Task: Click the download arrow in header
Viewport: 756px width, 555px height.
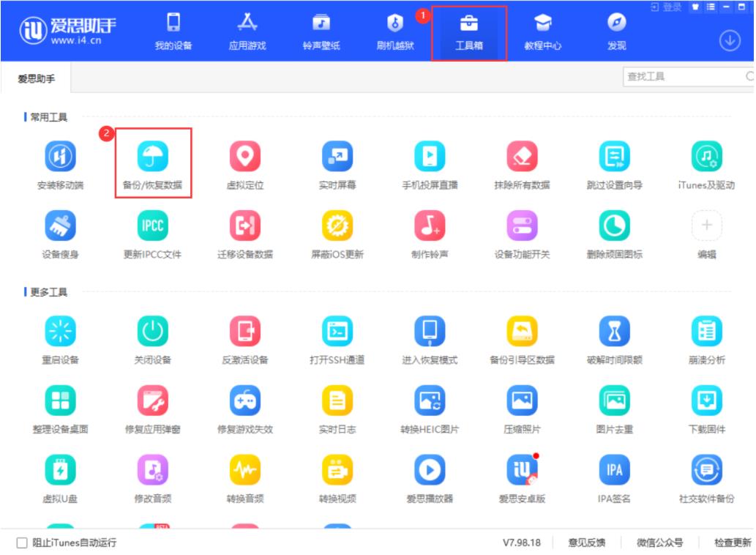Action: pyautogui.click(x=729, y=41)
